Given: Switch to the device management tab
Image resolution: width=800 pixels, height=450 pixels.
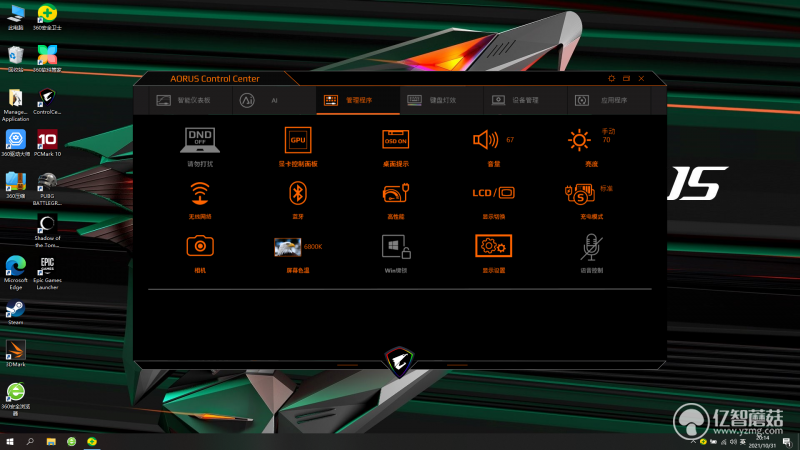Looking at the screenshot, I should point(526,100).
